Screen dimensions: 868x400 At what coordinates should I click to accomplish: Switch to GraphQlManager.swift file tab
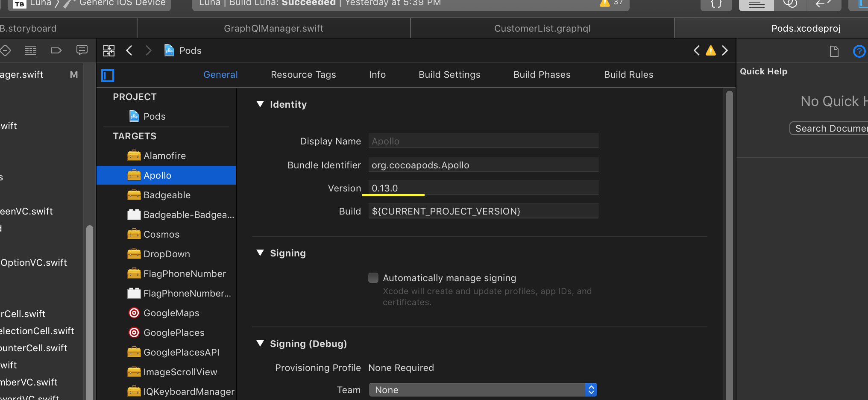pos(274,28)
